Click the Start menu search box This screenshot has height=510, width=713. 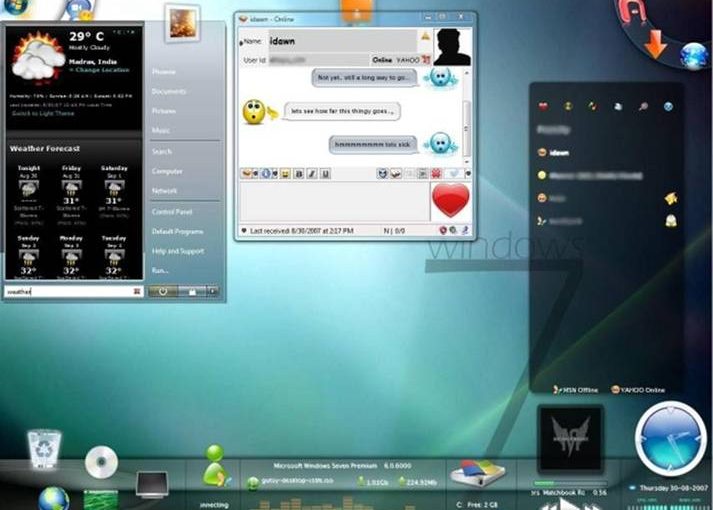[x=73, y=291]
